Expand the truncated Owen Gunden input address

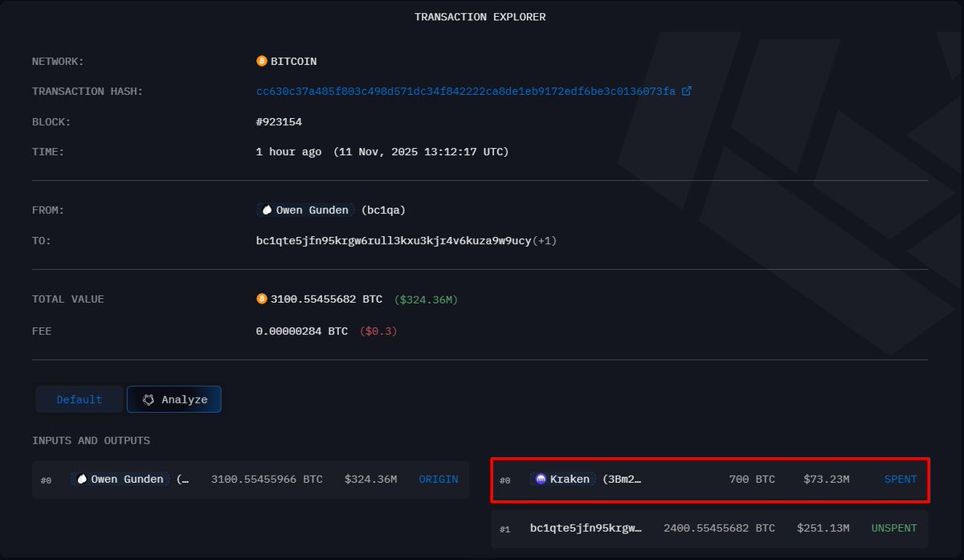(184, 479)
